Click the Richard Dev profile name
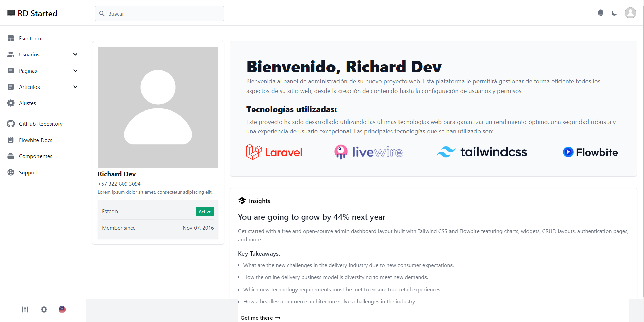Screen dimensions: 644x322 pos(117,174)
